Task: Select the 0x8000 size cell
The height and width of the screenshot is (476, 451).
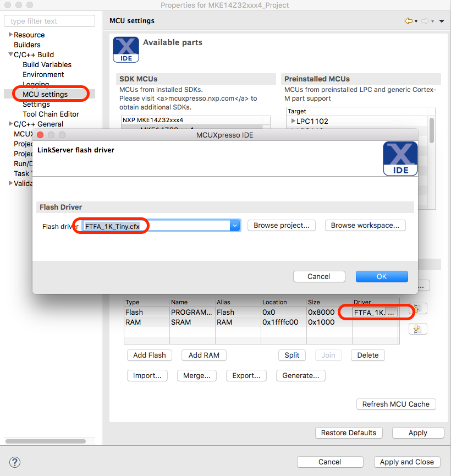Action: 329,313
